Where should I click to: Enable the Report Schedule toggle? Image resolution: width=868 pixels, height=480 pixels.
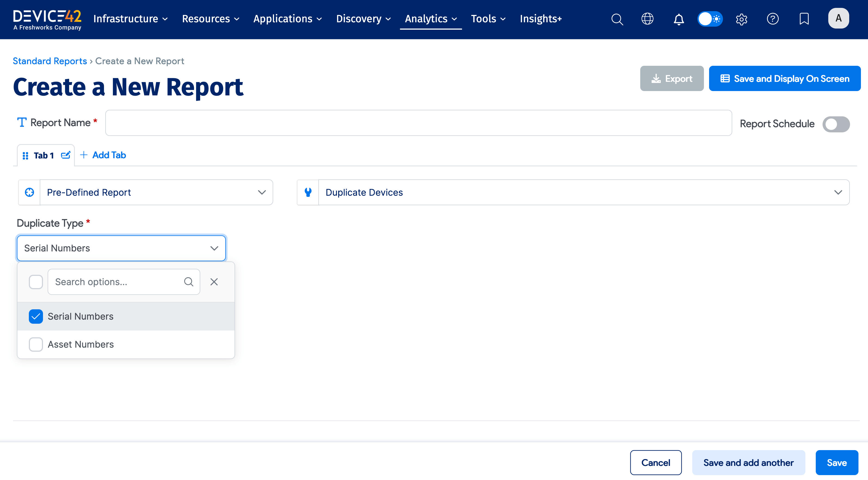(836, 124)
